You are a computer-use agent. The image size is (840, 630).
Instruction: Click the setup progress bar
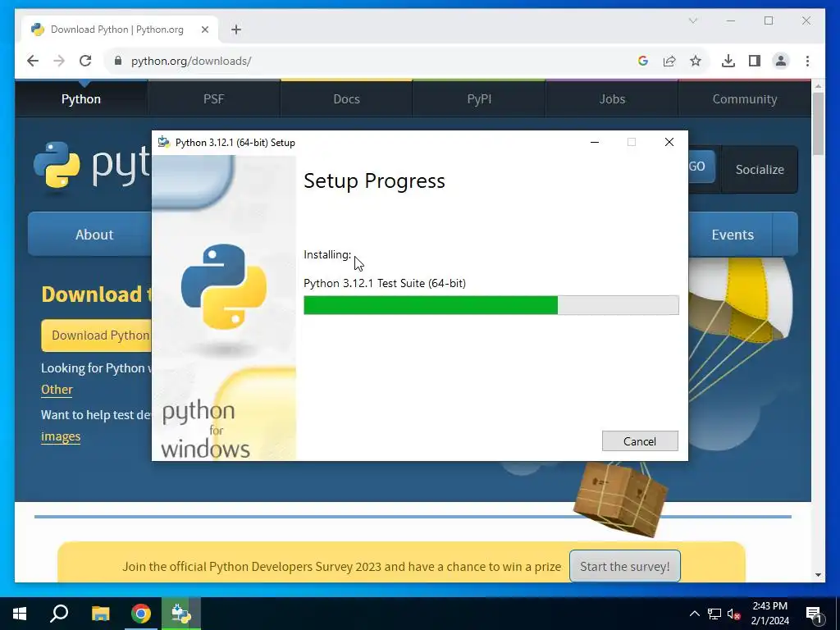point(491,305)
